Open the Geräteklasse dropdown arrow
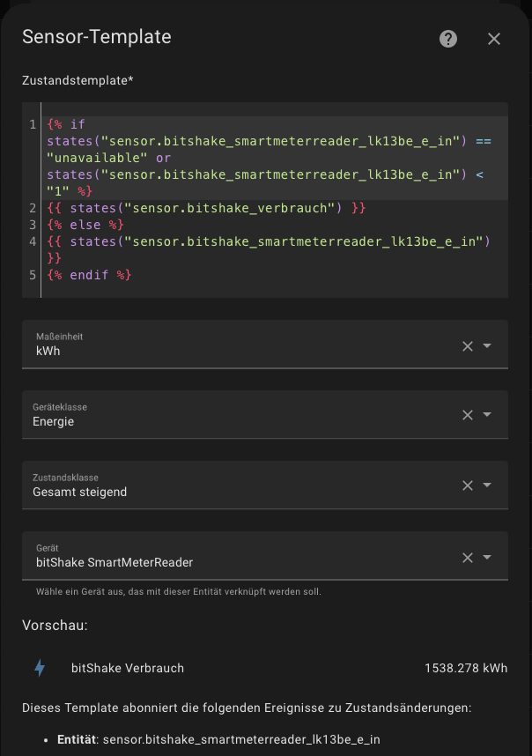Viewport: 532px width, 756px height. tap(487, 415)
